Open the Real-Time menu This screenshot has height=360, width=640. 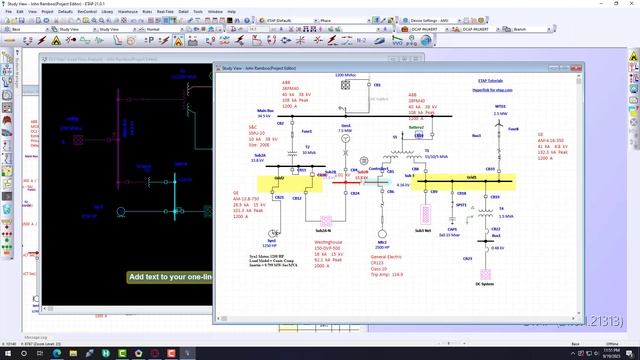coord(165,12)
